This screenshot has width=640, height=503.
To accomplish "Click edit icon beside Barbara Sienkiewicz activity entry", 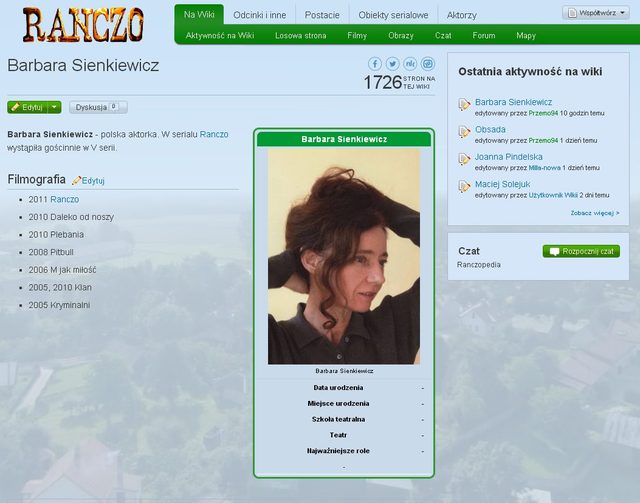I will click(464, 105).
